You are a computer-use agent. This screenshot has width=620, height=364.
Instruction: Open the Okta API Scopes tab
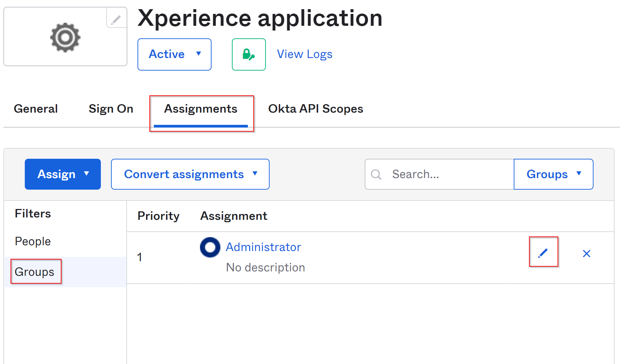[x=315, y=109]
